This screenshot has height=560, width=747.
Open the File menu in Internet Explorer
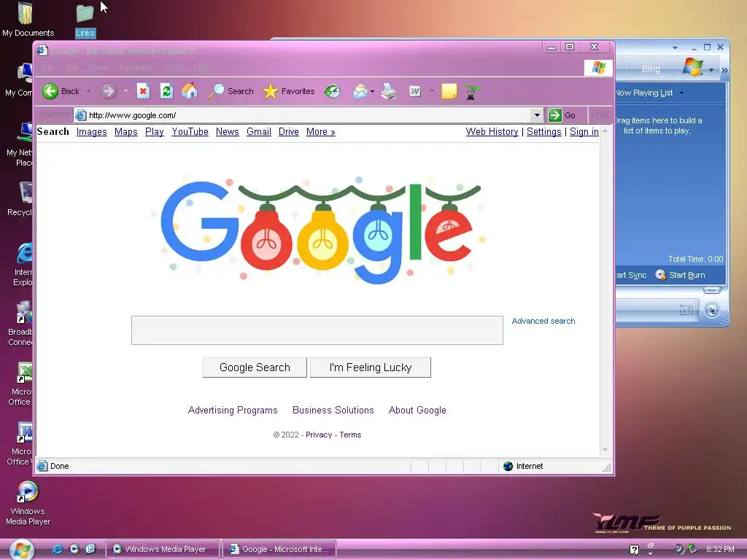[47, 68]
